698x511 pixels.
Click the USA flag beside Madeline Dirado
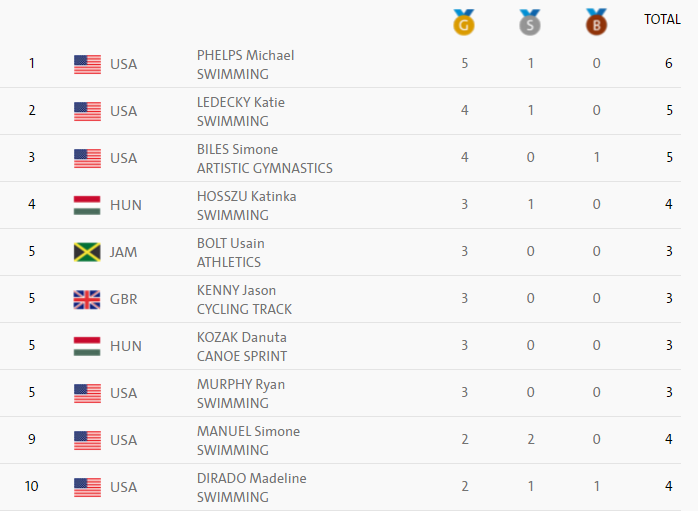[88, 487]
